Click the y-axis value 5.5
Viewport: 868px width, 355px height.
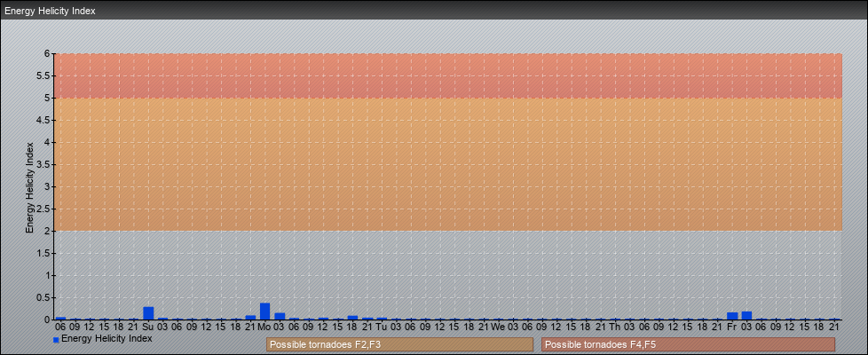pyautogui.click(x=43, y=75)
